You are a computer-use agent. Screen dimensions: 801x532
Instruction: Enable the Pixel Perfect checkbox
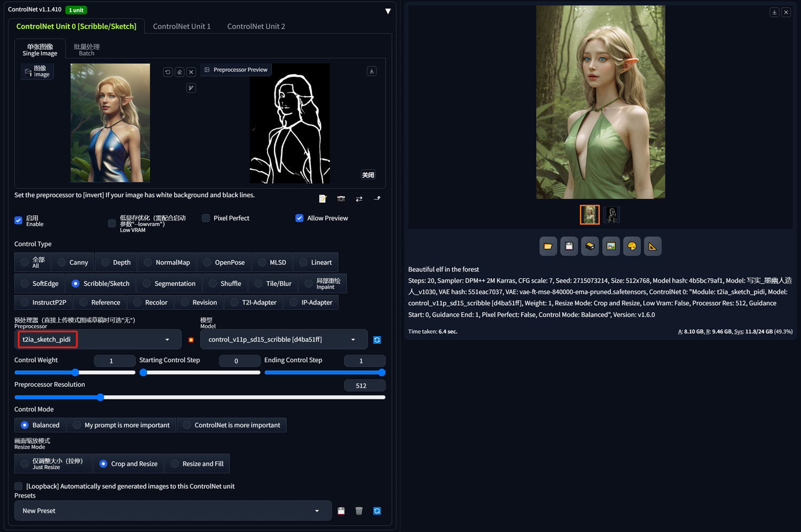pyautogui.click(x=206, y=218)
